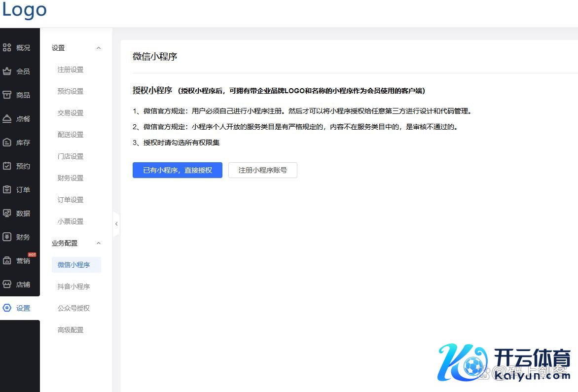Screen dimensions: 578x392
Task: Select the 店铺 store icon
Action: coord(7,285)
